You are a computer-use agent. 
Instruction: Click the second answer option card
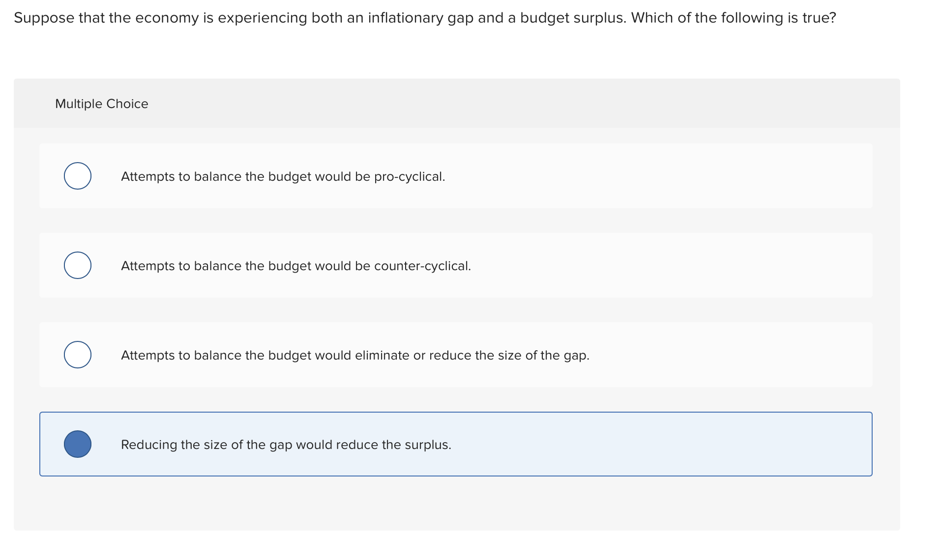(x=455, y=265)
